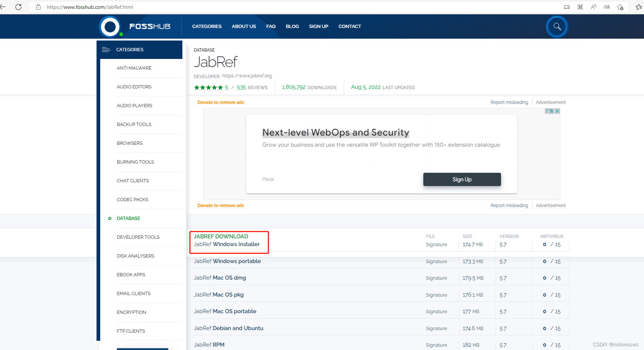Download JabRef Mac OS portable

click(x=225, y=311)
